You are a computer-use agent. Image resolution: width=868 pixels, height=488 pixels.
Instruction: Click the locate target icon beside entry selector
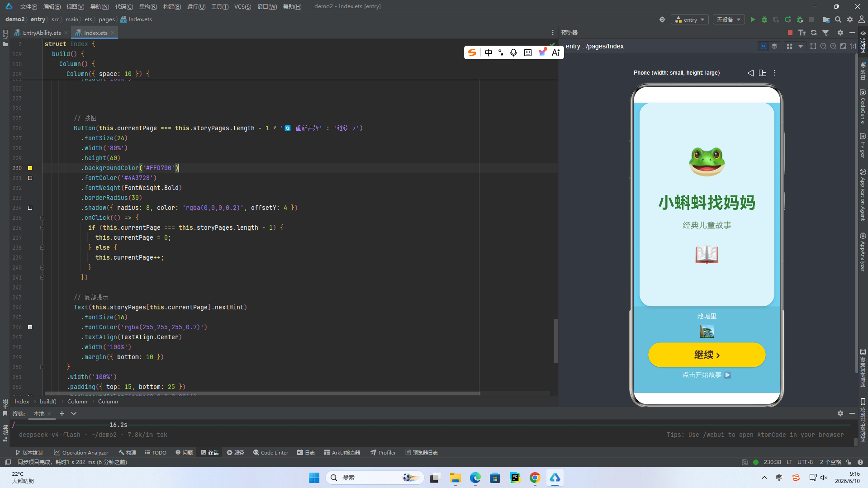click(x=662, y=19)
